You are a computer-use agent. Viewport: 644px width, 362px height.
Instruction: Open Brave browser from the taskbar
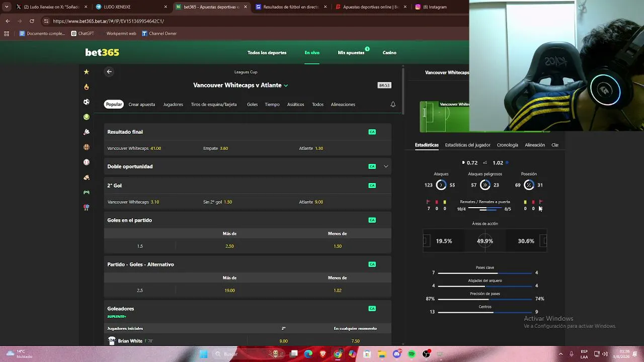tap(323, 354)
